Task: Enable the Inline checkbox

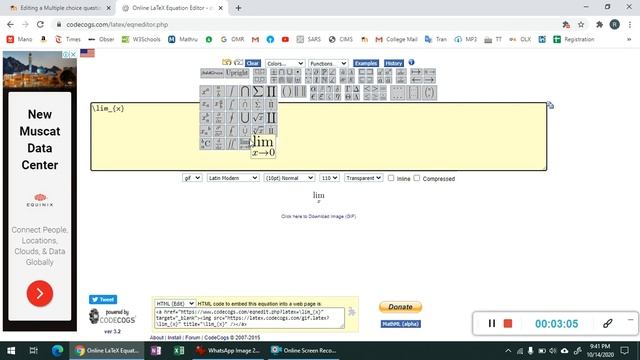Action: [391, 178]
